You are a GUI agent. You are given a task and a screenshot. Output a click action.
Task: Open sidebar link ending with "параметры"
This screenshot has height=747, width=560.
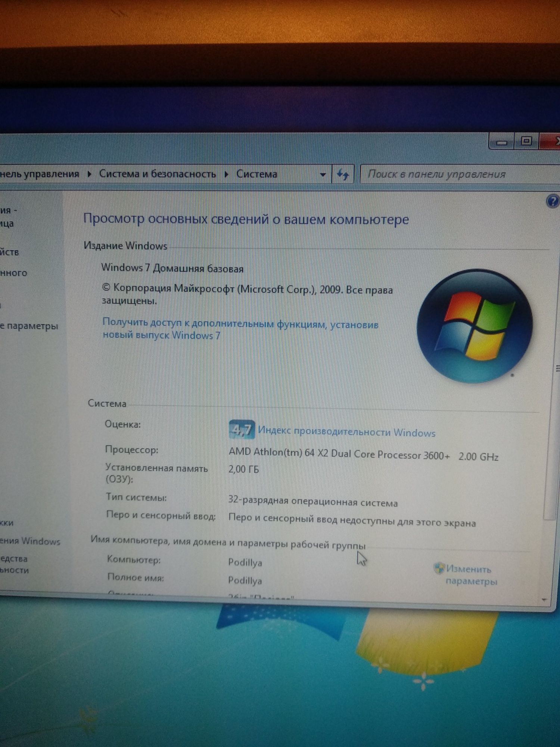(x=29, y=326)
